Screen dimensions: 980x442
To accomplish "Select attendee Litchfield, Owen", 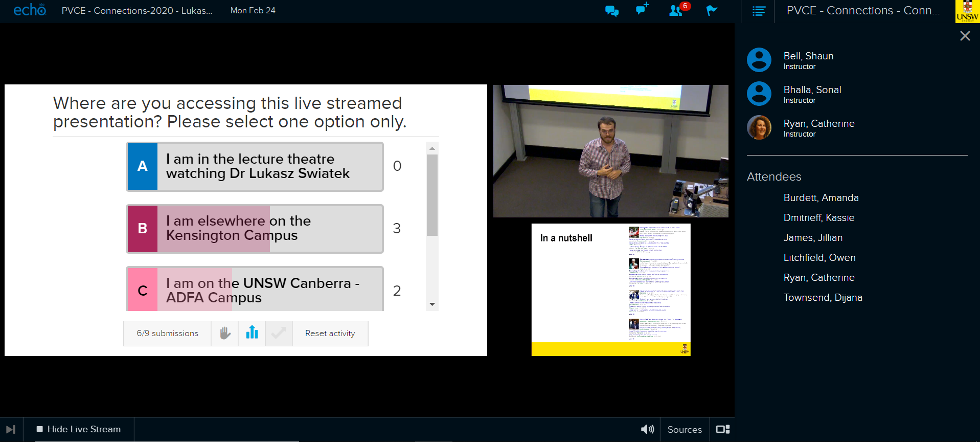I will pos(819,258).
